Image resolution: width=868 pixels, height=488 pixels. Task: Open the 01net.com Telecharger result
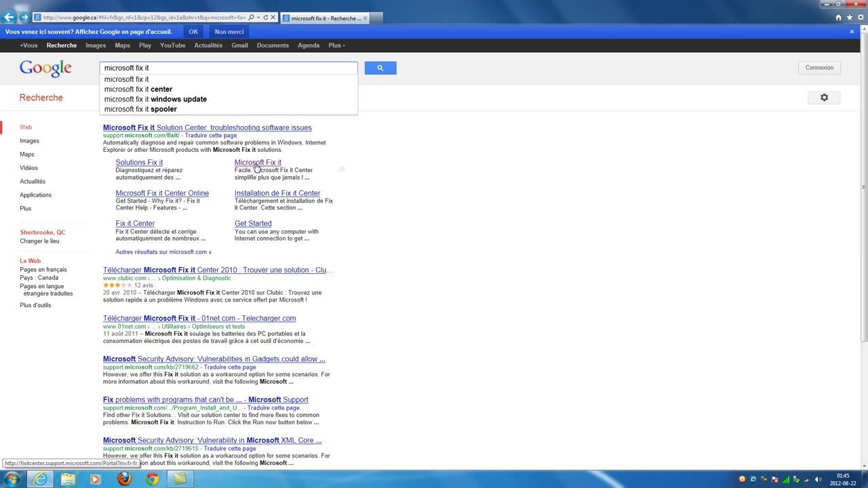tap(199, 319)
